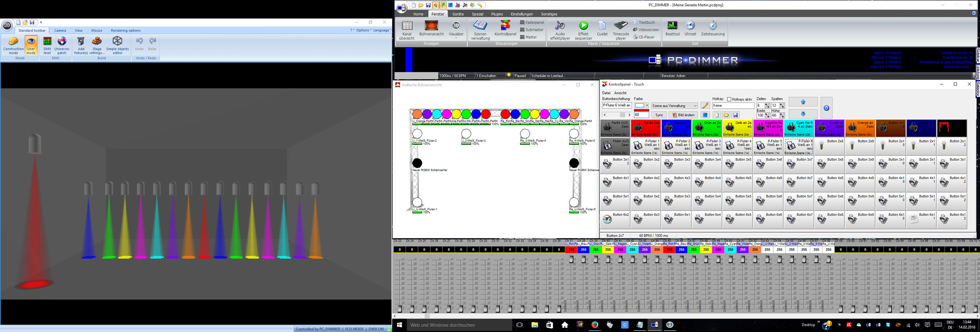Open the Ansicht menu in Kontrollpanel
This screenshot has width=980, height=332.
pos(620,93)
